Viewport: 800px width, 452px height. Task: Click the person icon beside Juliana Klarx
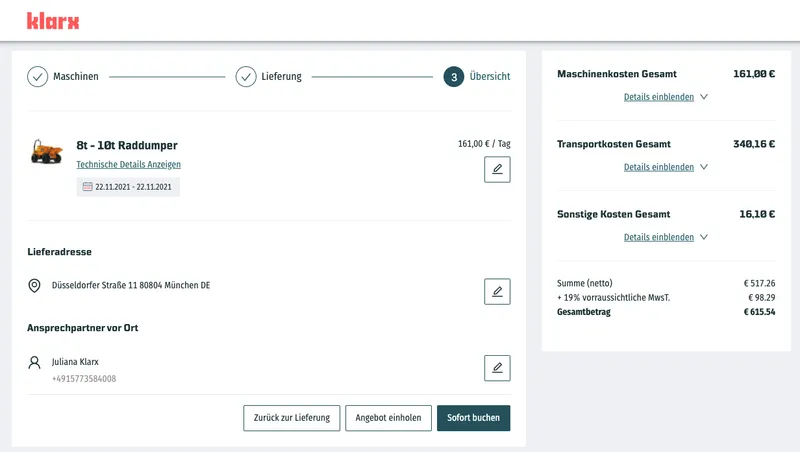point(34,362)
